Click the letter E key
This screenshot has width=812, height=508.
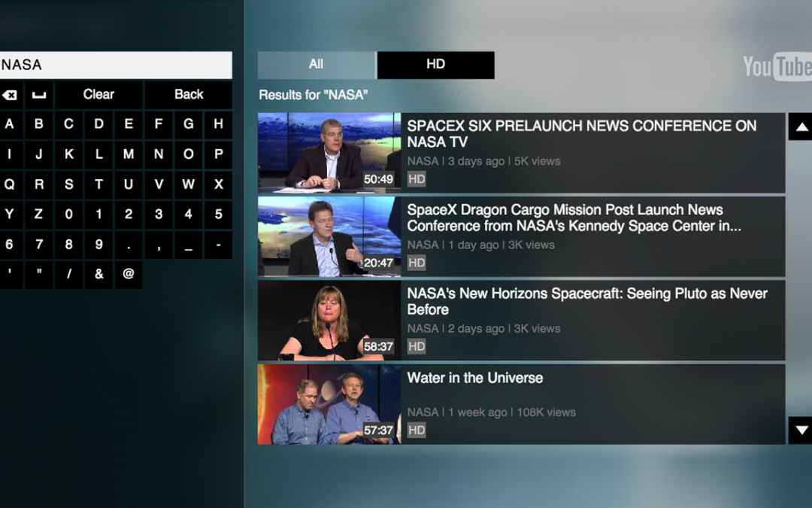(x=129, y=124)
